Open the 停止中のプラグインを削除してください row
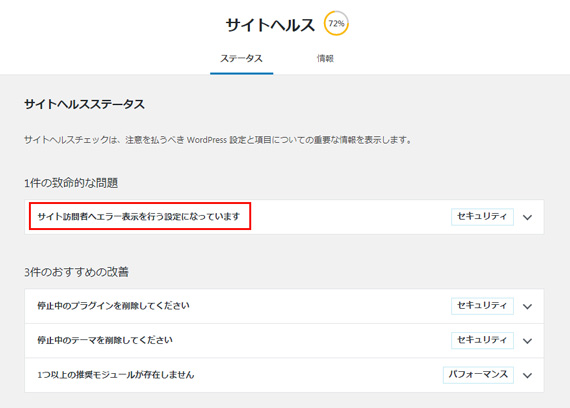 click(284, 306)
